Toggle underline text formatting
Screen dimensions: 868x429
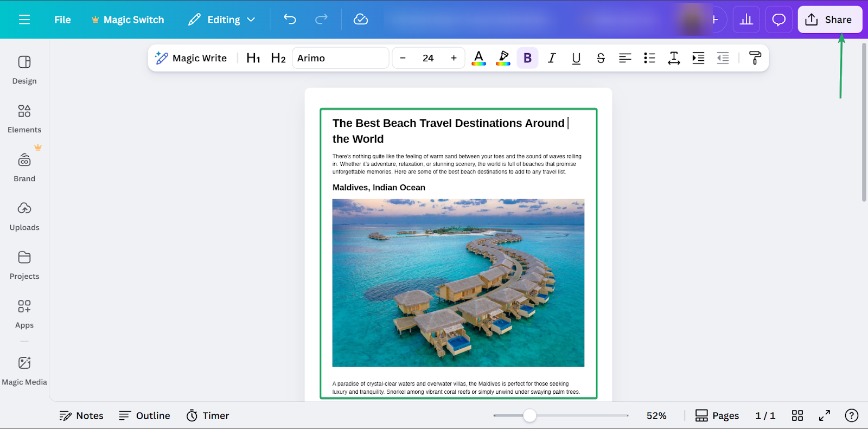[576, 58]
